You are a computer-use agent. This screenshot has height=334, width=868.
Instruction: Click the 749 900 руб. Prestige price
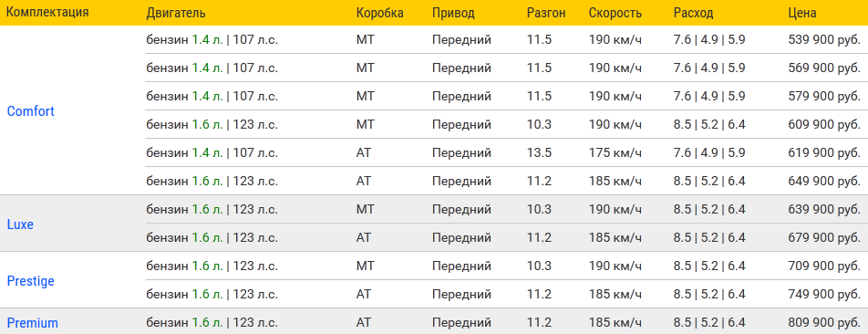click(x=823, y=294)
